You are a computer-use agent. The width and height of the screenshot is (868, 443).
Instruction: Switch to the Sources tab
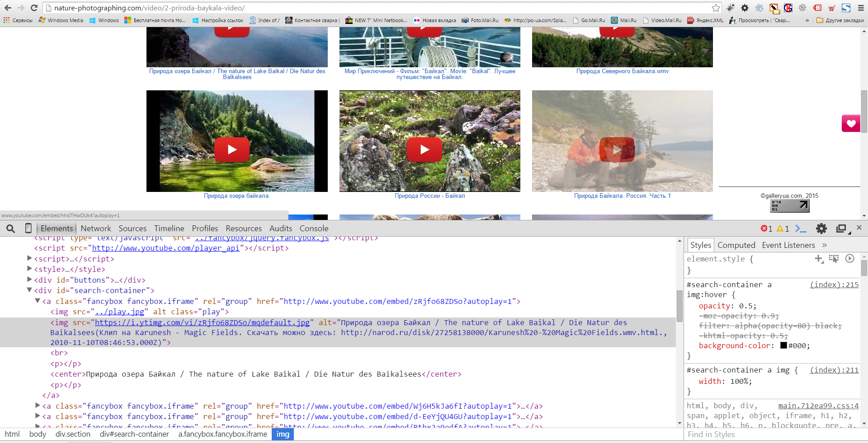[132, 228]
